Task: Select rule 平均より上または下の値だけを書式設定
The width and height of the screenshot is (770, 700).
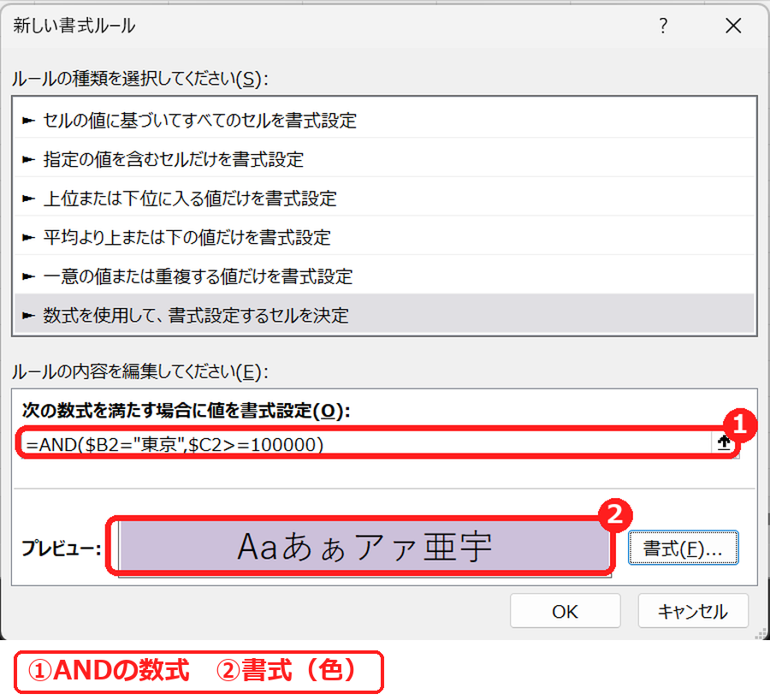Action: coord(384,237)
